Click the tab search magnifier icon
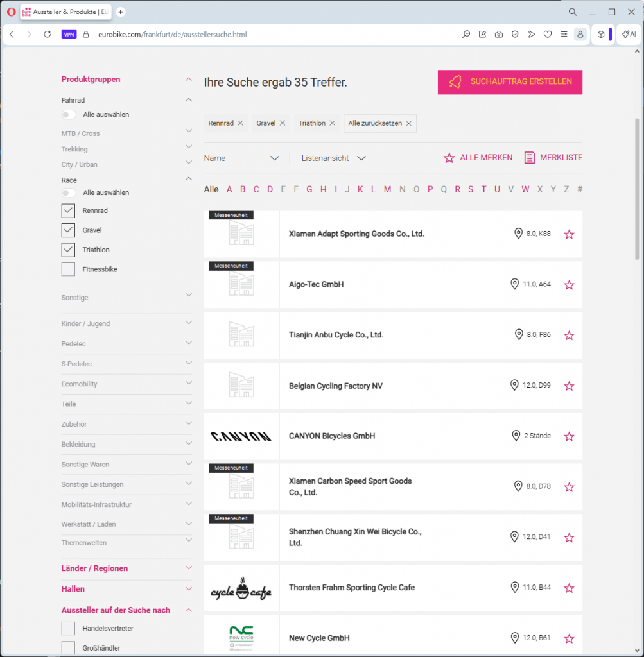This screenshot has height=657, width=644. point(572,12)
